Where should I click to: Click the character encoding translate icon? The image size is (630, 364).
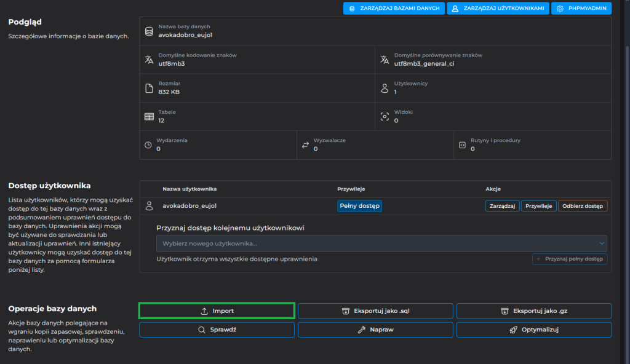148,59
